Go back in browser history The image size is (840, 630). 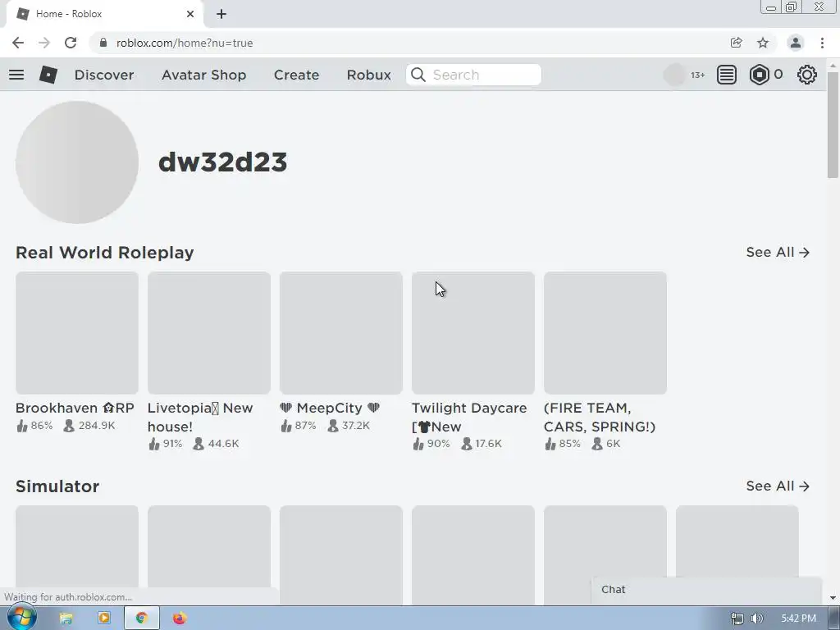point(18,43)
